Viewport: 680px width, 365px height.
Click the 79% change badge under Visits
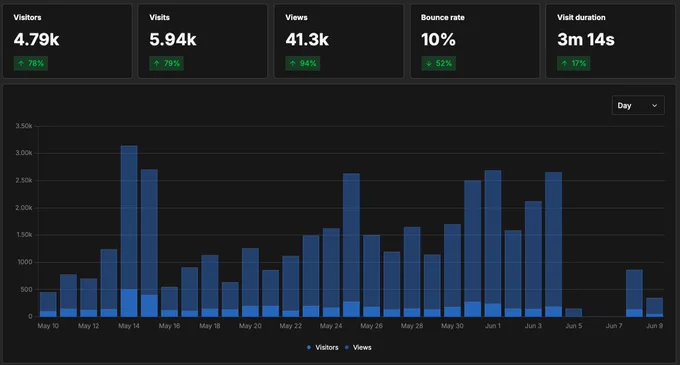167,63
